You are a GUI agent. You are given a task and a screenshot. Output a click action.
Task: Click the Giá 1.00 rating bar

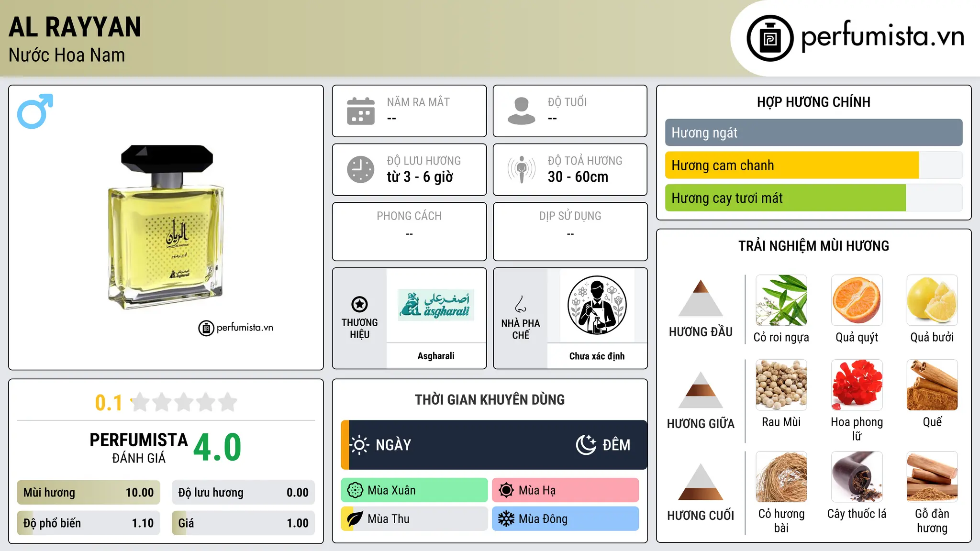[x=243, y=523]
